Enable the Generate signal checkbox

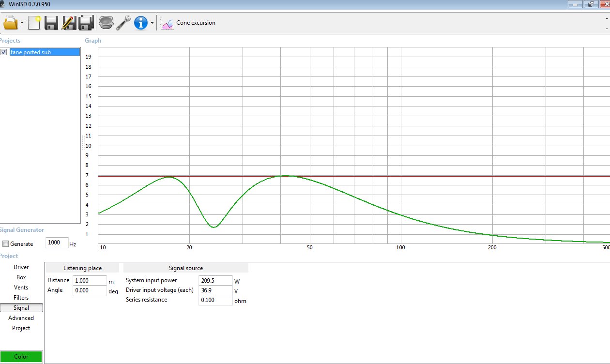point(6,243)
